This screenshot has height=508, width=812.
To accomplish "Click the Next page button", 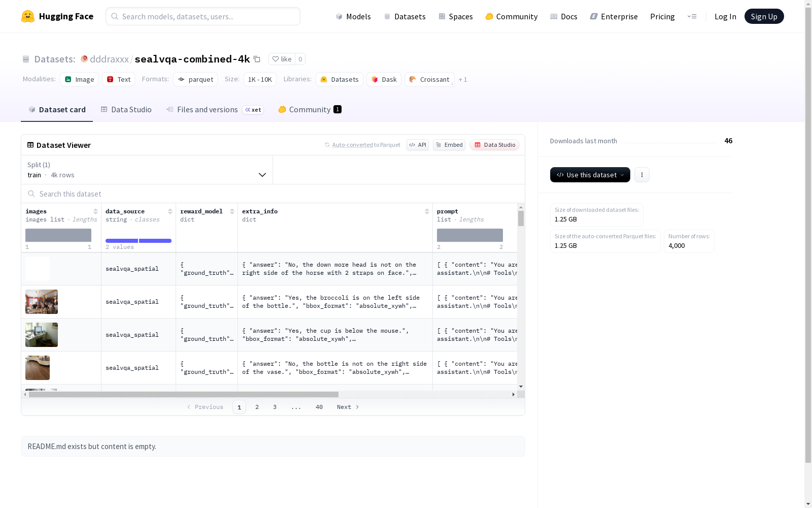I will pos(348,407).
